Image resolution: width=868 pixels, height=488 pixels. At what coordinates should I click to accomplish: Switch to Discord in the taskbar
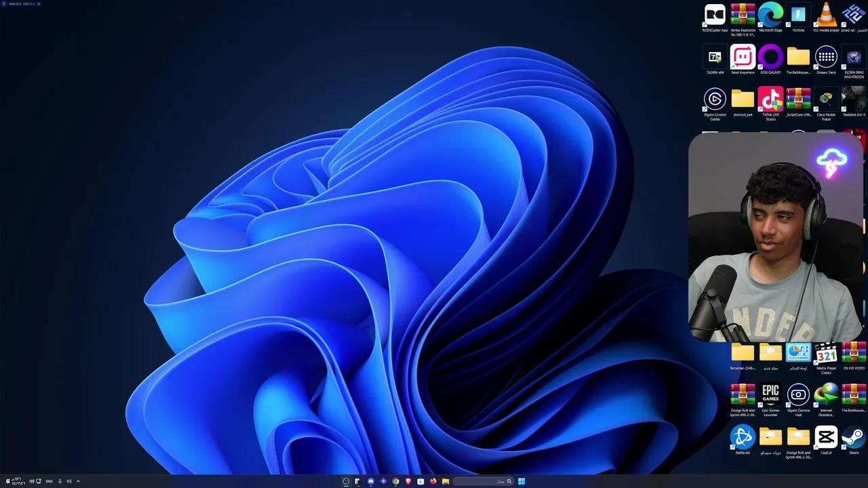pyautogui.click(x=371, y=481)
